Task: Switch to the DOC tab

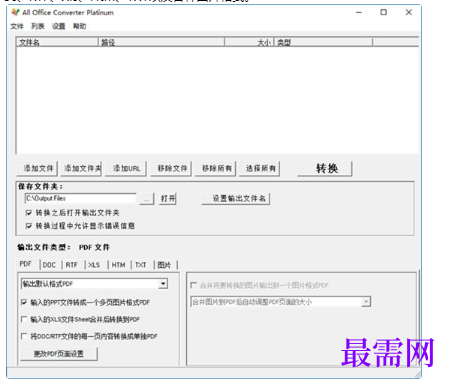Action: click(49, 265)
